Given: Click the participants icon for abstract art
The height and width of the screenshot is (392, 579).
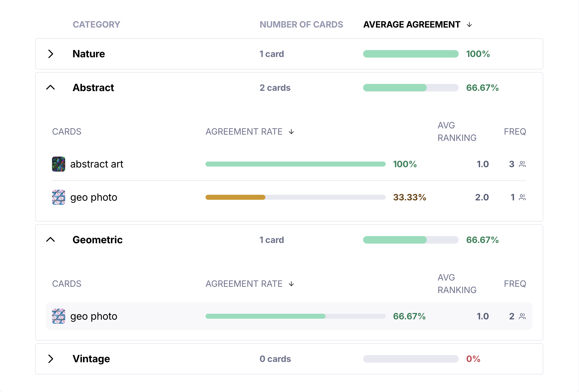Looking at the screenshot, I should [x=522, y=164].
